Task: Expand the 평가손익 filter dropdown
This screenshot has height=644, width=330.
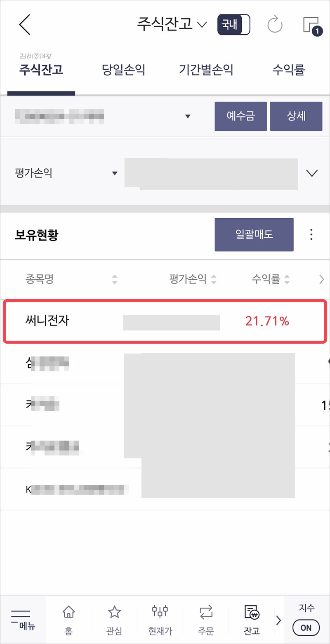Action: click(x=115, y=173)
